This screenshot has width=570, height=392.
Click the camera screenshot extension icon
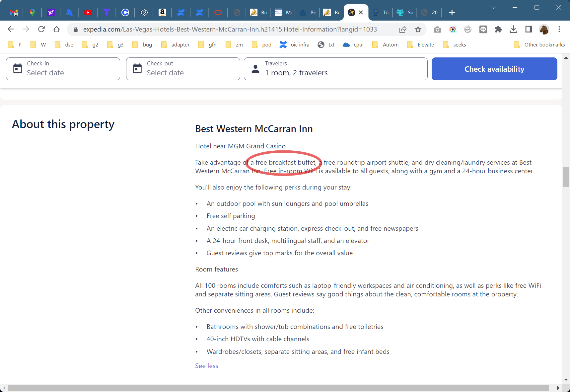click(437, 30)
